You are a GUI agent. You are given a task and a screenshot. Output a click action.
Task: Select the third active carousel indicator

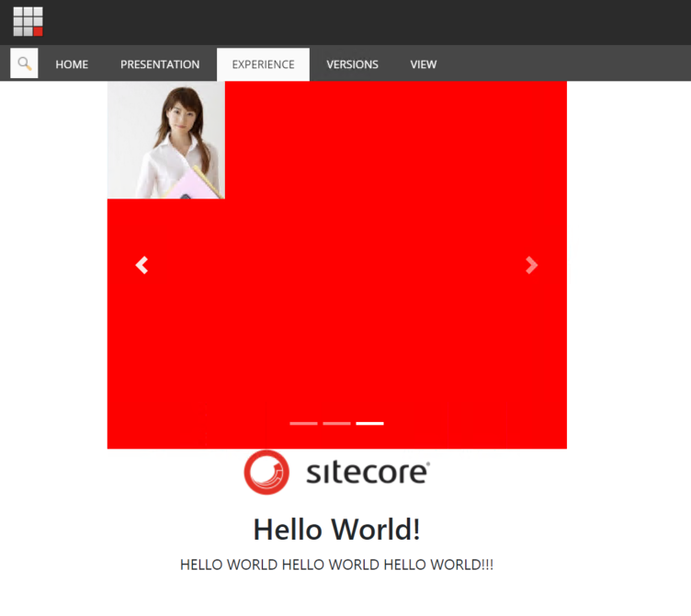tap(369, 423)
